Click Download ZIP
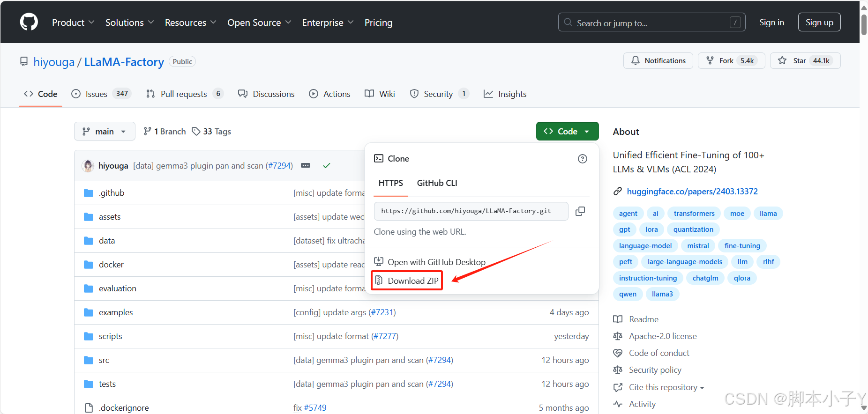Viewport: 868px width, 414px height. (406, 281)
